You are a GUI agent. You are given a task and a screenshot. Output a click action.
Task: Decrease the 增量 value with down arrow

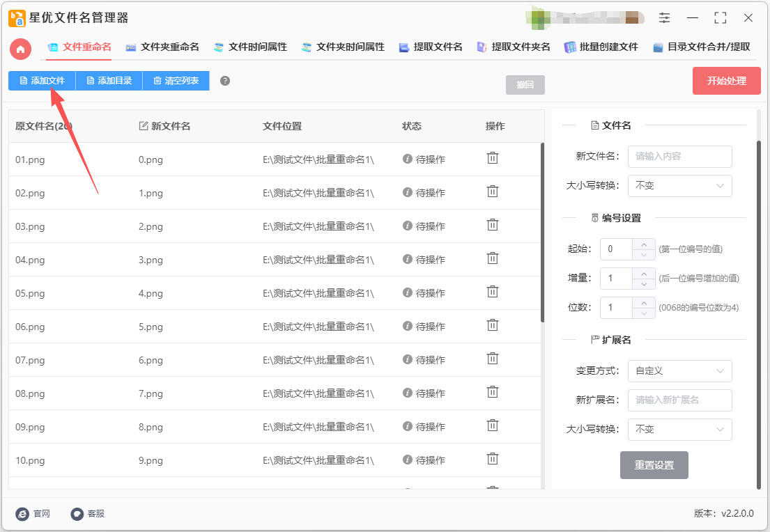click(x=643, y=283)
